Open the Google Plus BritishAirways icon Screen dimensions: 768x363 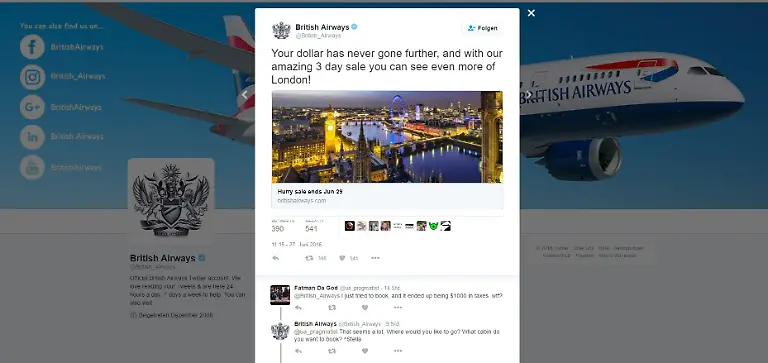pyautogui.click(x=32, y=107)
